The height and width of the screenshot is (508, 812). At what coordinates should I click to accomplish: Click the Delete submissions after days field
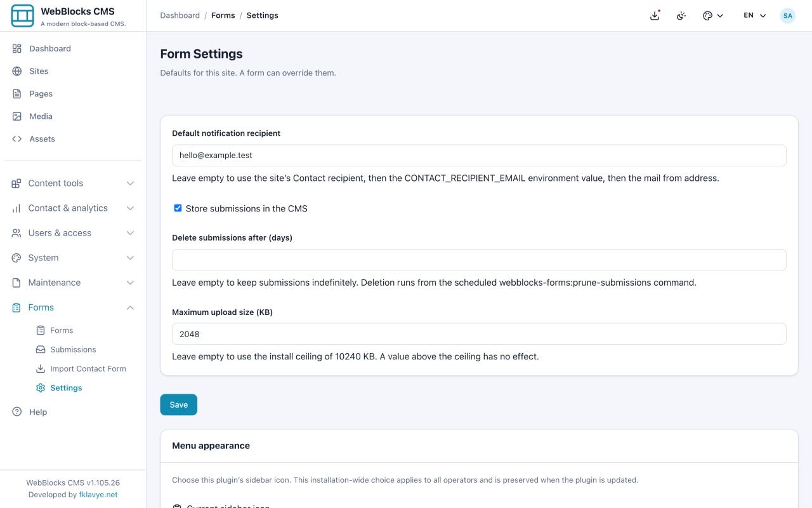click(479, 260)
